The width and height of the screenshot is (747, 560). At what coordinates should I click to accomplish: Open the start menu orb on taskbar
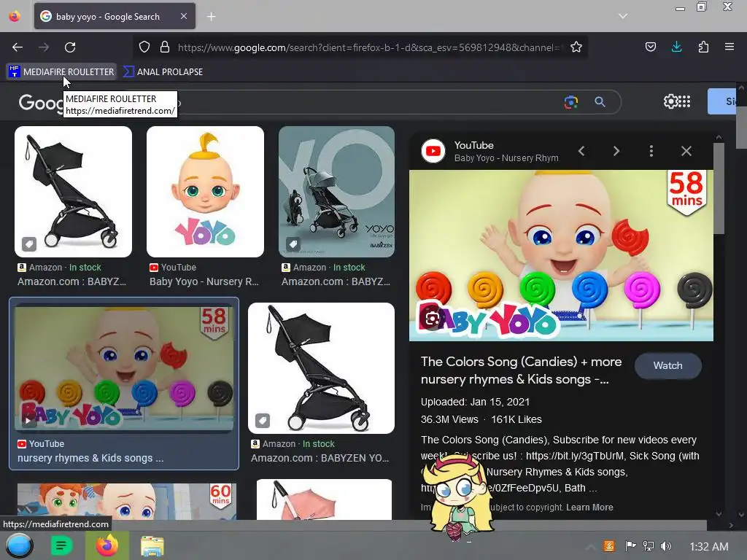point(19,545)
